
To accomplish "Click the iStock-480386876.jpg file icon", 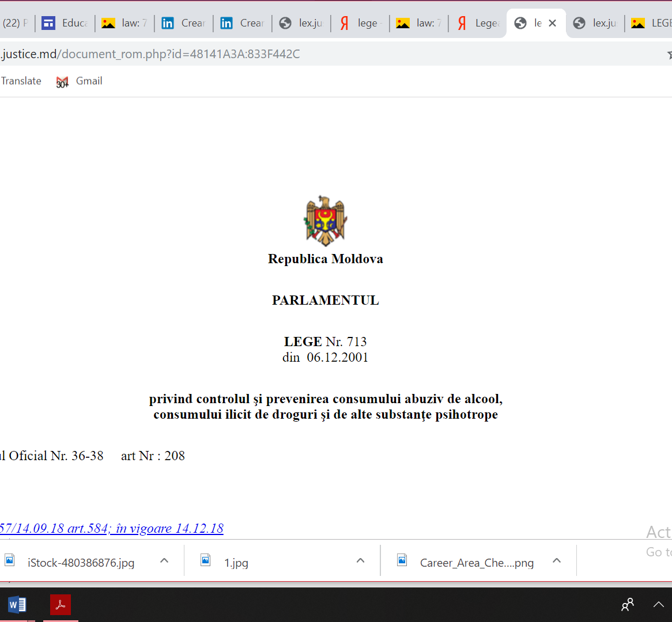I will (x=10, y=560).
